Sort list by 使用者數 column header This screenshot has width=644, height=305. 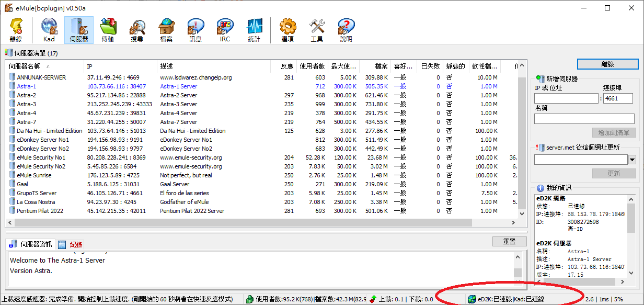click(313, 66)
